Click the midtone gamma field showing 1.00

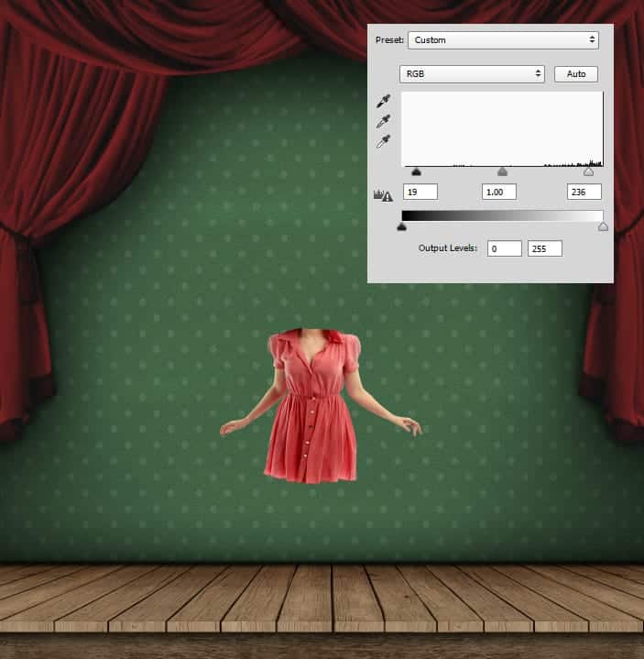coord(499,192)
